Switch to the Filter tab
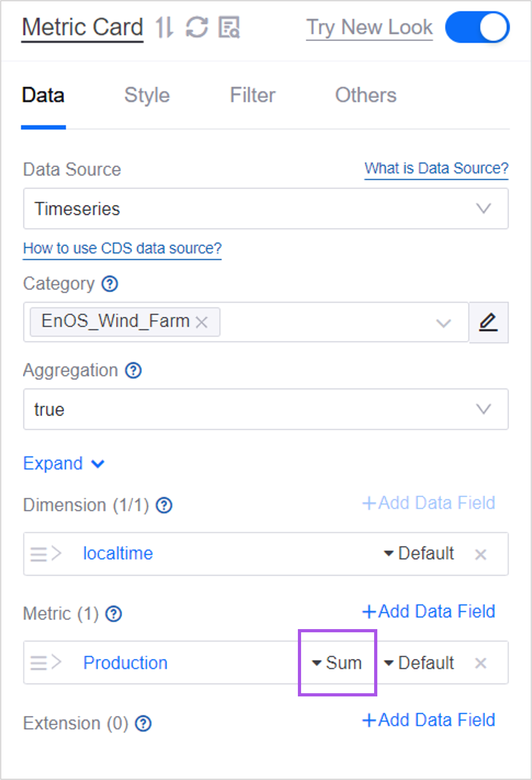Viewport: 532px width, 780px height. (x=252, y=95)
